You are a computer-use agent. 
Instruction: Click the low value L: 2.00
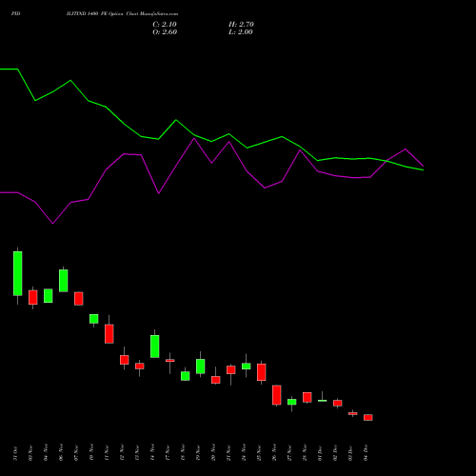click(x=241, y=32)
